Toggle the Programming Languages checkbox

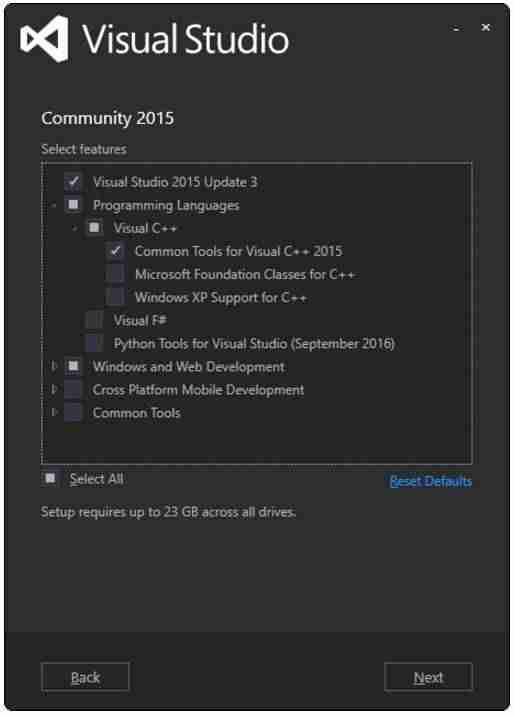coord(73,205)
